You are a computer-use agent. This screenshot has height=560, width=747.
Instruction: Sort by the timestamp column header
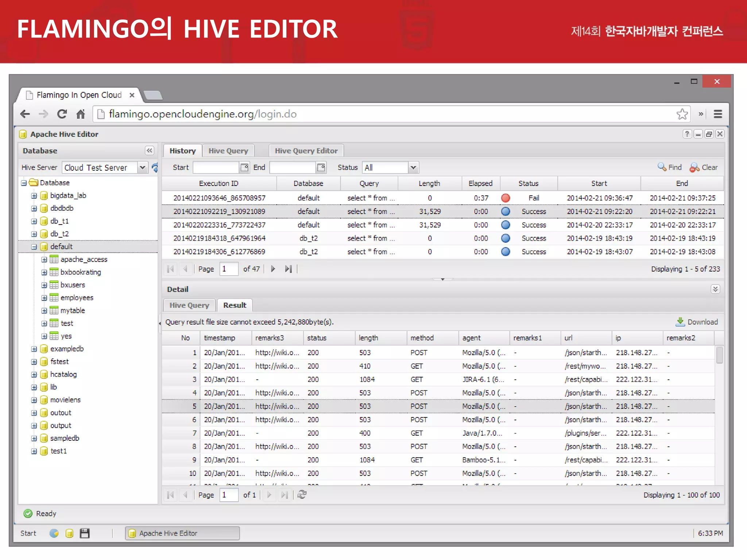(225, 338)
